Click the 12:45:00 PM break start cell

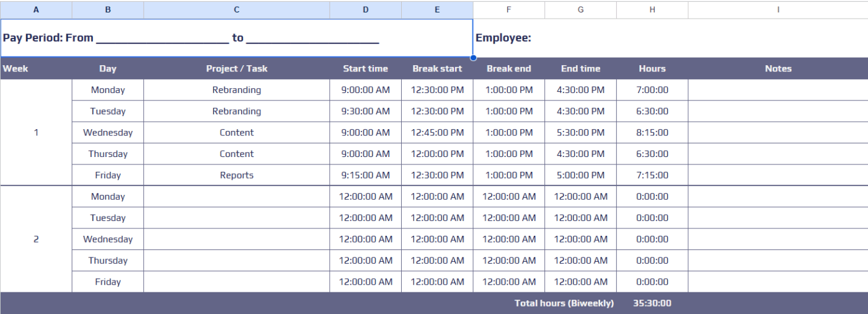(437, 133)
